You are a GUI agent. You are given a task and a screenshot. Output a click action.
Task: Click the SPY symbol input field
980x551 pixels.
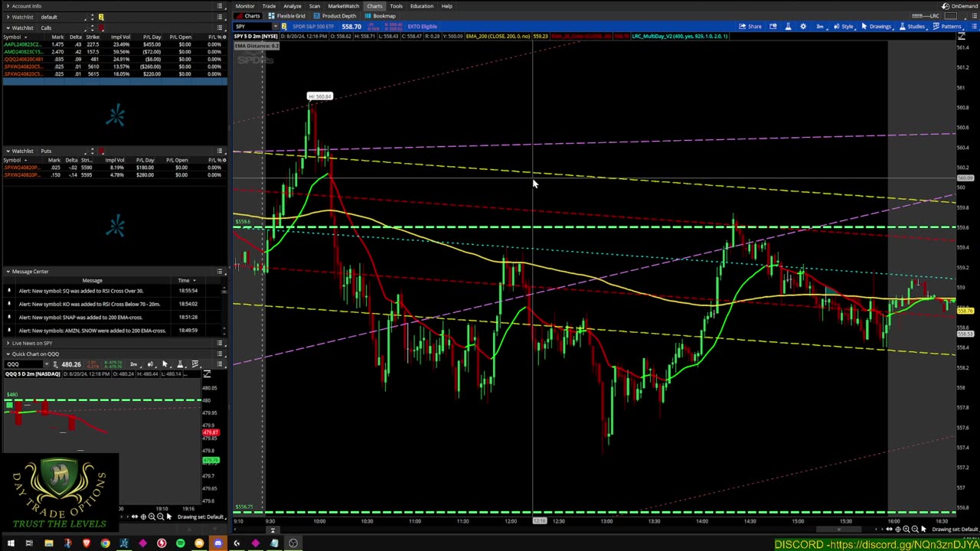(253, 26)
